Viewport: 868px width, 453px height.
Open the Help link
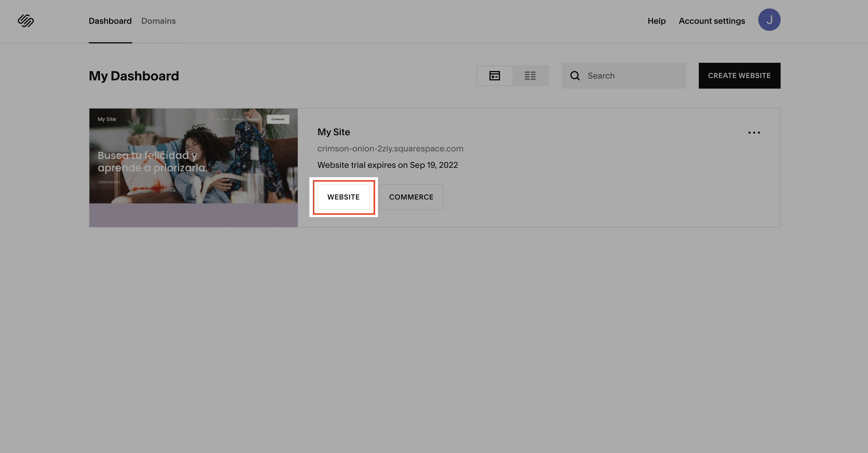point(656,21)
